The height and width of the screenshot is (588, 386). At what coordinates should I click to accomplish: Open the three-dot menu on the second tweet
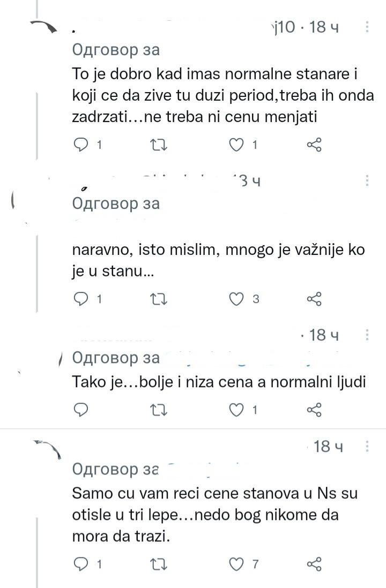[367, 180]
